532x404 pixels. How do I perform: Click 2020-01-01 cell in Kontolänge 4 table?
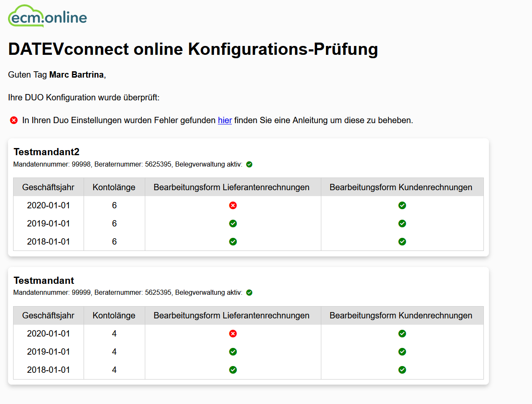[x=49, y=334]
